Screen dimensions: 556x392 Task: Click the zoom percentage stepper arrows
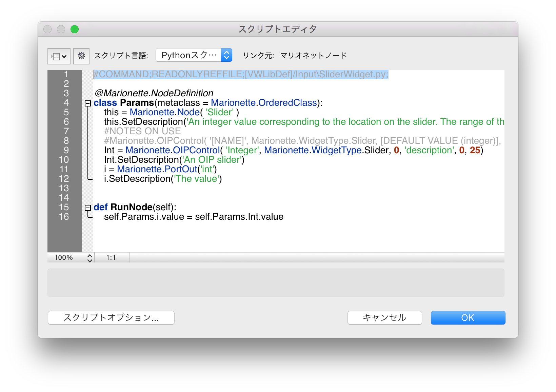pos(90,258)
